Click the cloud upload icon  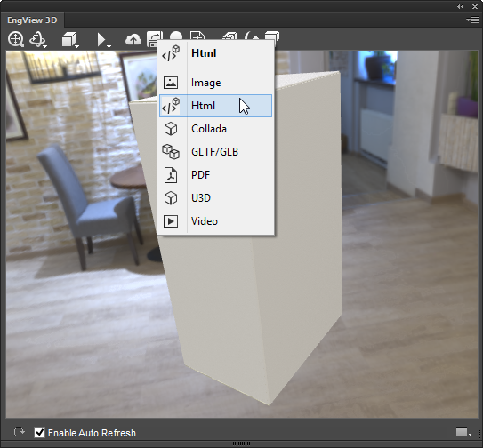pos(133,40)
